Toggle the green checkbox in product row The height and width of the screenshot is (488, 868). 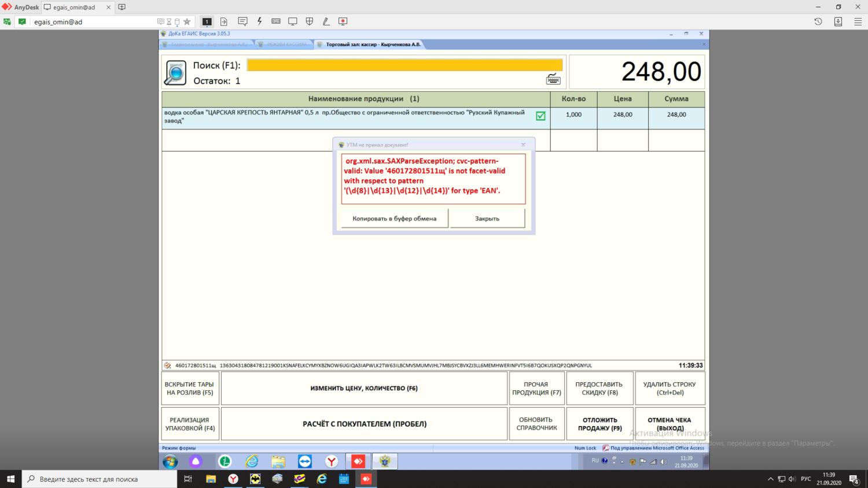[540, 116]
